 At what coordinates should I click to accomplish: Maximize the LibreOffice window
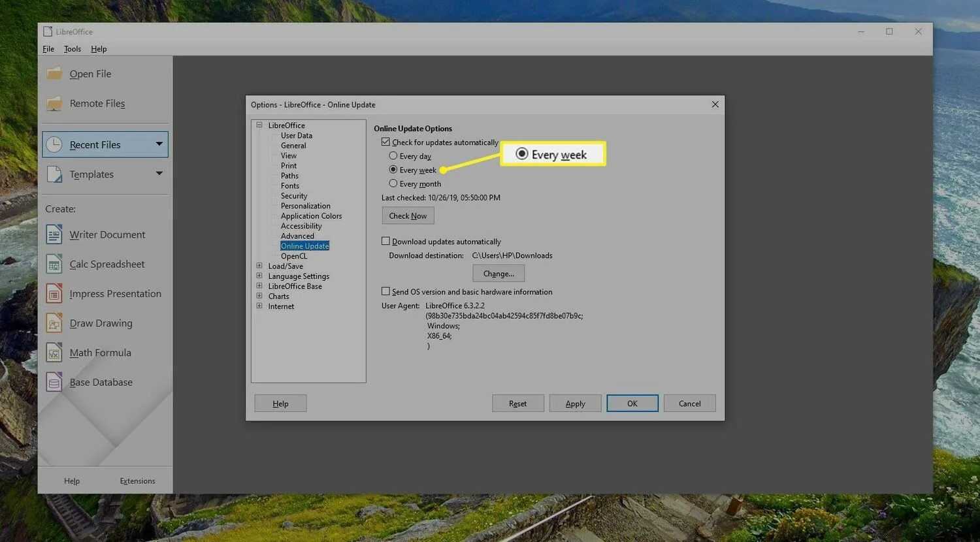click(889, 31)
